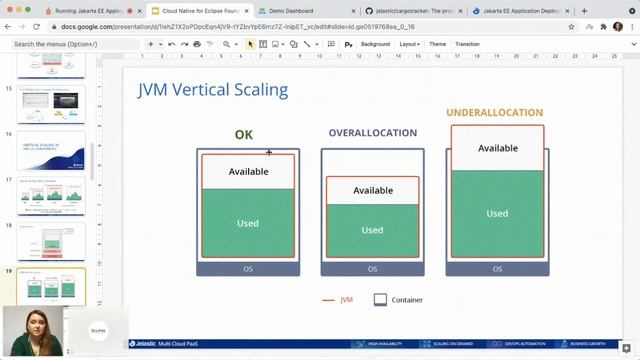
Task: Open the insert image dropdown arrow
Action: (283, 44)
